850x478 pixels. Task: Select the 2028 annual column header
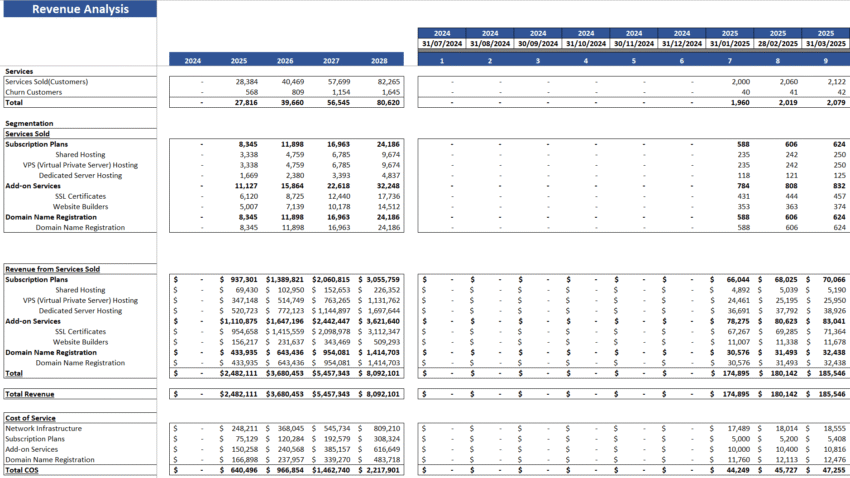point(379,61)
